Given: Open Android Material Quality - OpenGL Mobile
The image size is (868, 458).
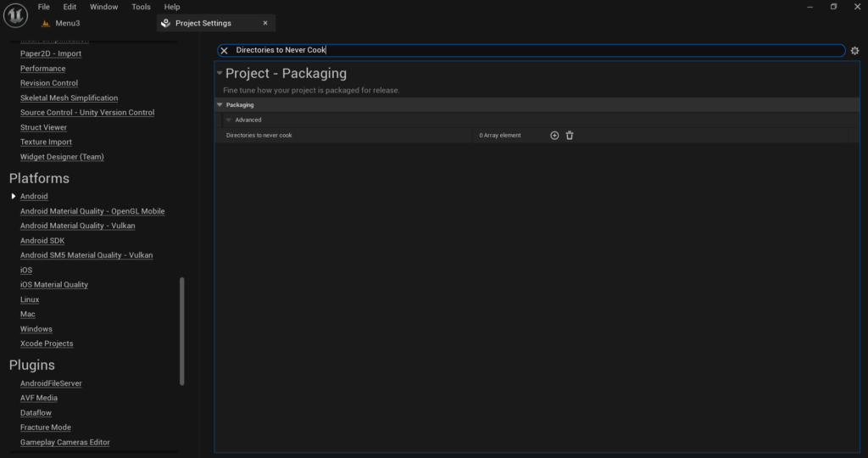Looking at the screenshot, I should 92,211.
